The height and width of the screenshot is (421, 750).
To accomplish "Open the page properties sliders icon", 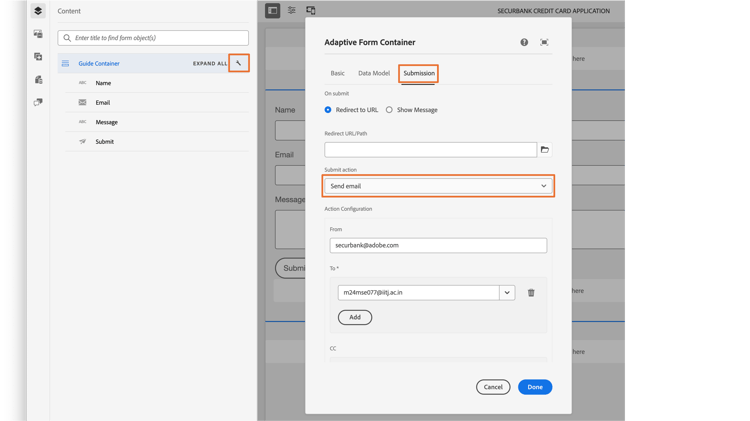I will (x=292, y=11).
